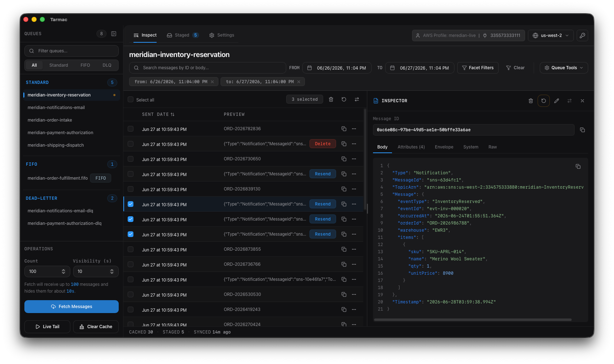Screen dimensions: 614x364
Task: Open more options for ORD-2026419243
Action: (354, 309)
